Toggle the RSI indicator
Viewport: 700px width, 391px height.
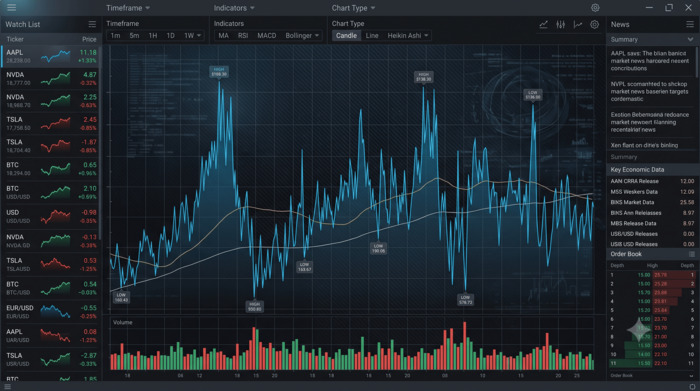pos(243,35)
